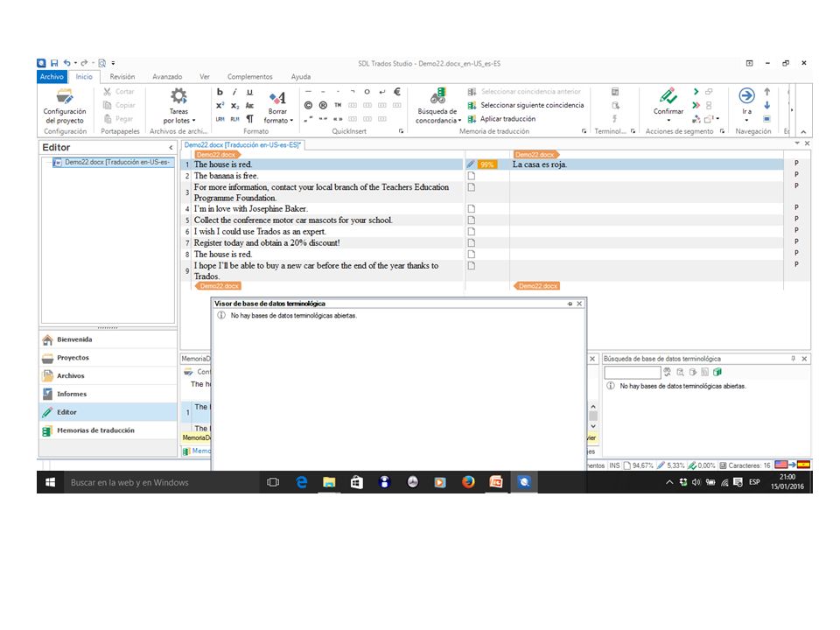The width and height of the screenshot is (840, 630).
Task: Open the QuickInsert group dialog launcher
Action: tap(402, 131)
